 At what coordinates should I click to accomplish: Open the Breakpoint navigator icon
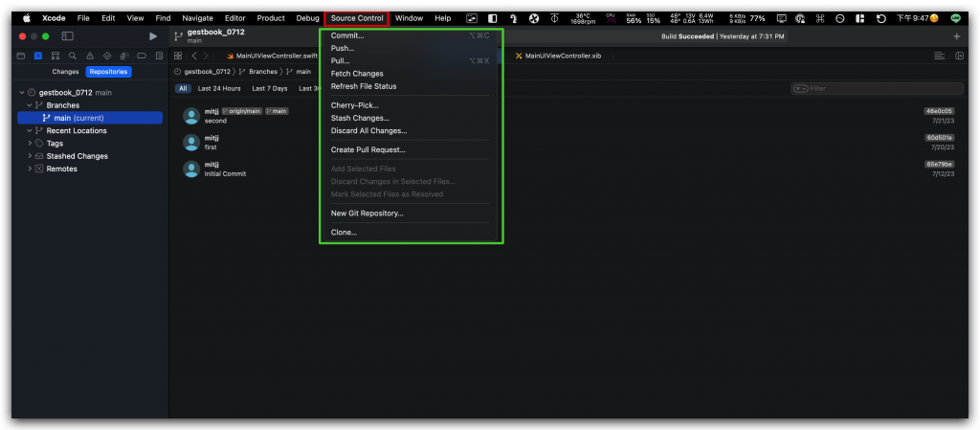tap(142, 56)
